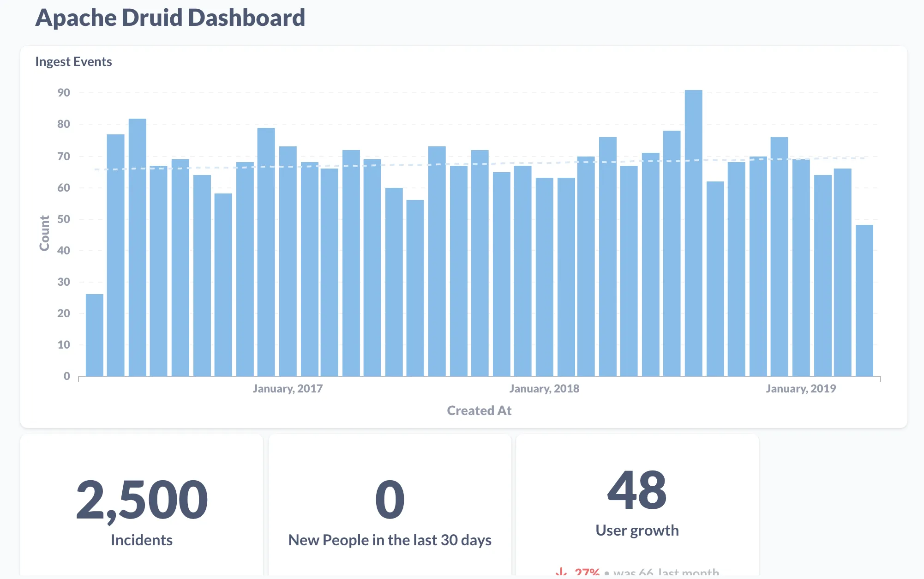Click the January, 2018 axis label

tap(544, 388)
